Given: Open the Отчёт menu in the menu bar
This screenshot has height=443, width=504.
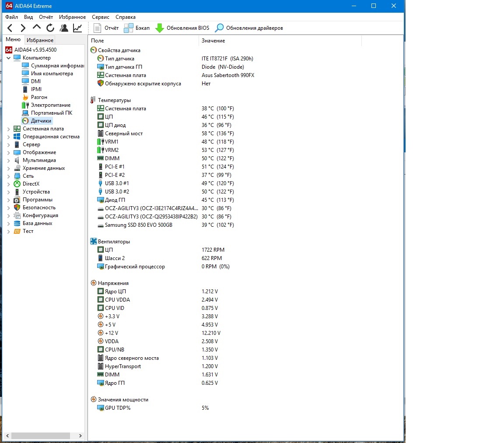Looking at the screenshot, I should (46, 17).
